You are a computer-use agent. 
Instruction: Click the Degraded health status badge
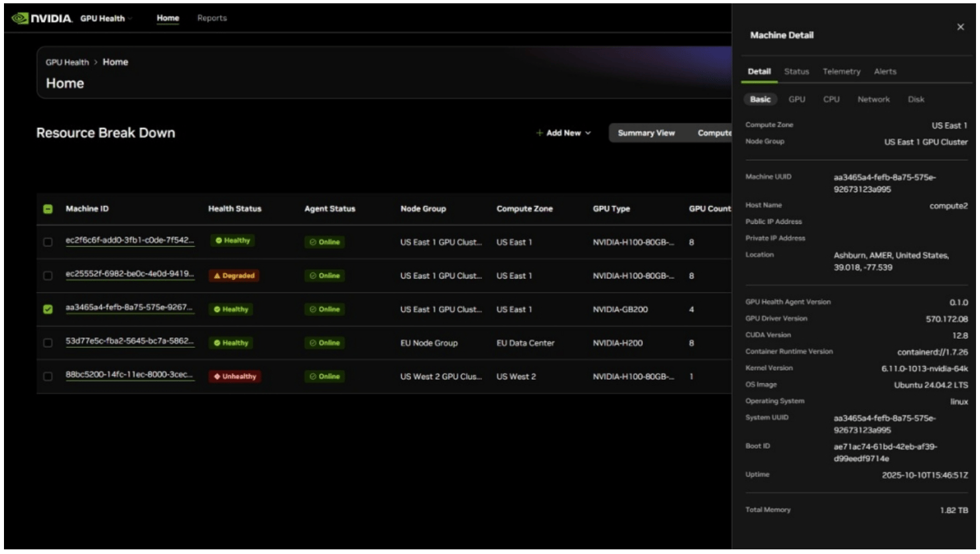235,276
